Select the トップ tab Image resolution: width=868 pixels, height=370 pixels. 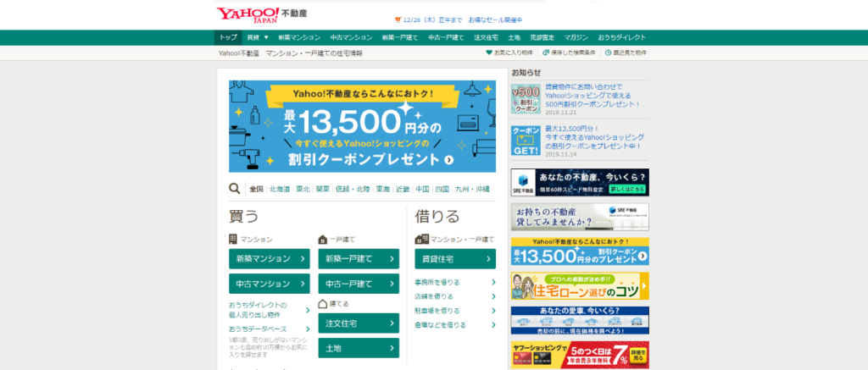(228, 37)
